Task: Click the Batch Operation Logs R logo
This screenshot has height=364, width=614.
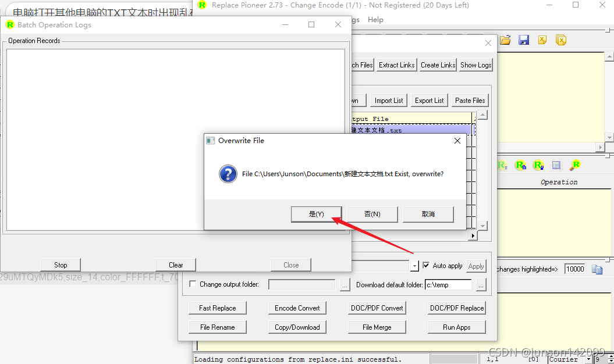Action: [x=10, y=24]
